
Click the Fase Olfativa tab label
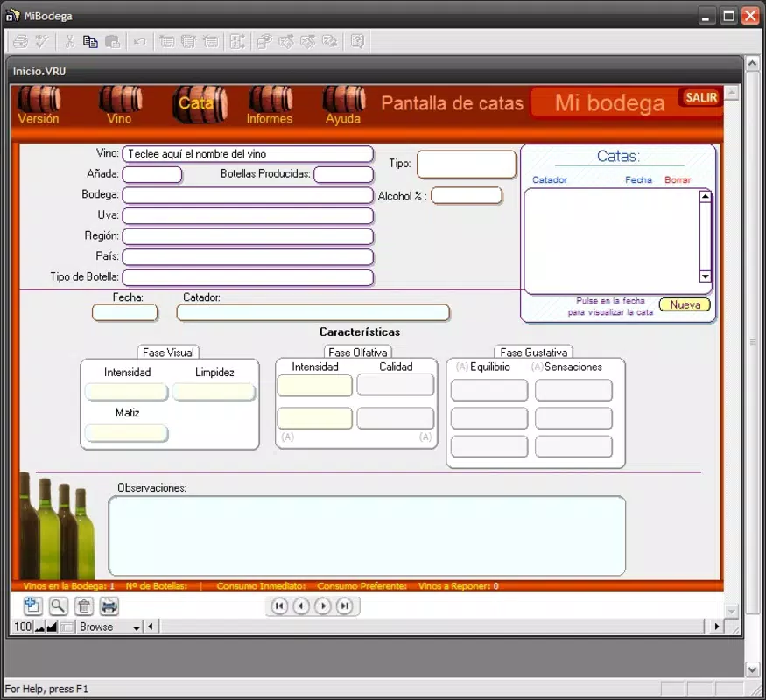pos(357,353)
